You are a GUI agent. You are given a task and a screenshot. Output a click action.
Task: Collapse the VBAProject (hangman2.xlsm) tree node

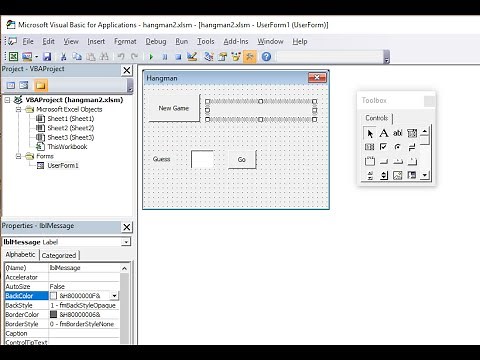coord(7,100)
